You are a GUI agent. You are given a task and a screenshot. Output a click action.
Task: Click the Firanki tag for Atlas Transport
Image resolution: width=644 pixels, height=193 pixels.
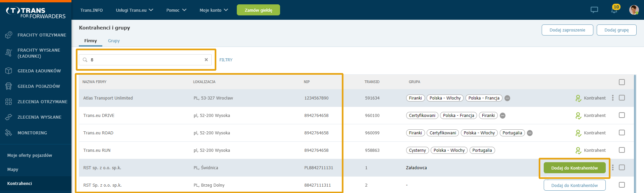click(415, 98)
